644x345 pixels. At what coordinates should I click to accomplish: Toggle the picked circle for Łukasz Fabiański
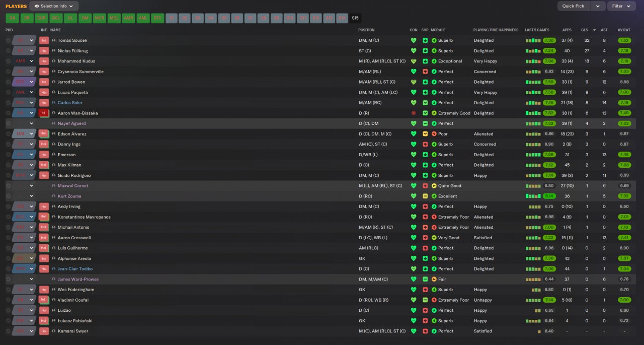[x=8, y=320]
